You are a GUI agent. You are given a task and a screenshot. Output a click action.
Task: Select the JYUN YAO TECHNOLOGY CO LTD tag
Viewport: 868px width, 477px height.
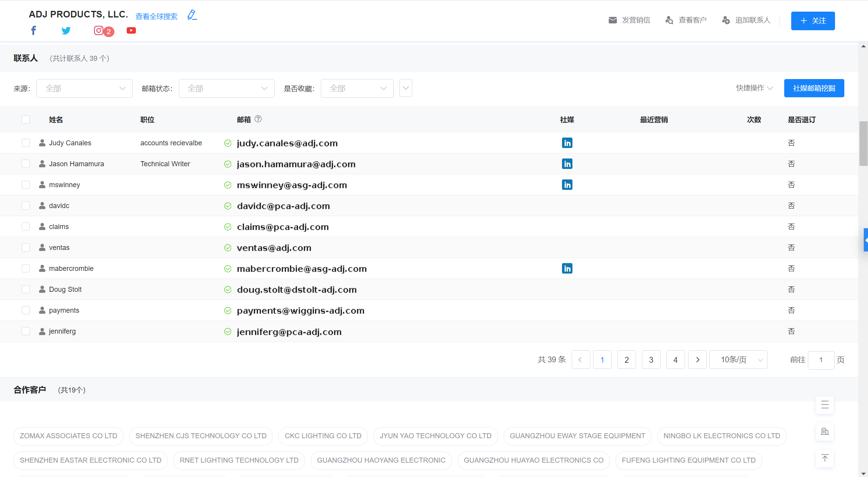click(436, 436)
